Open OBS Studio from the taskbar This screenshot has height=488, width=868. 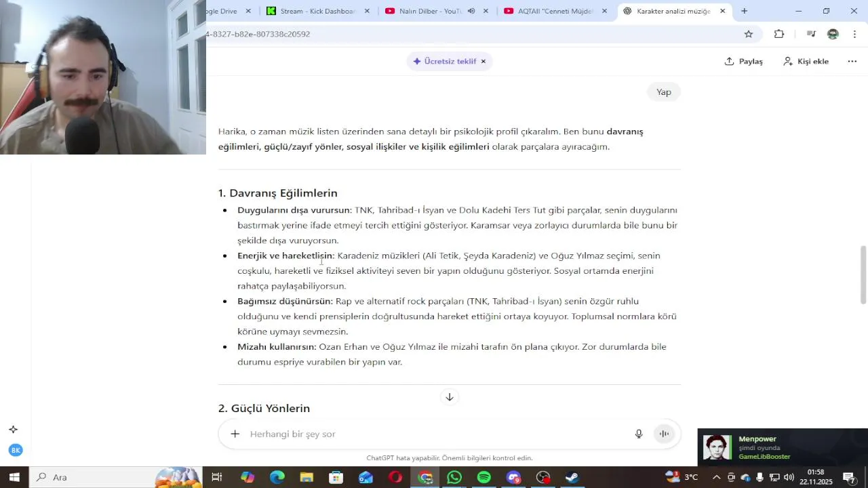point(543,477)
